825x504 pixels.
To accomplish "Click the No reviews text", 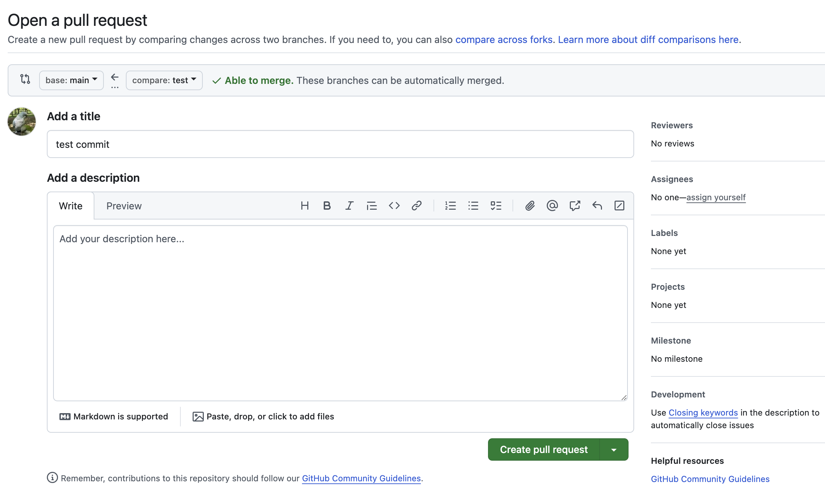I will [673, 144].
